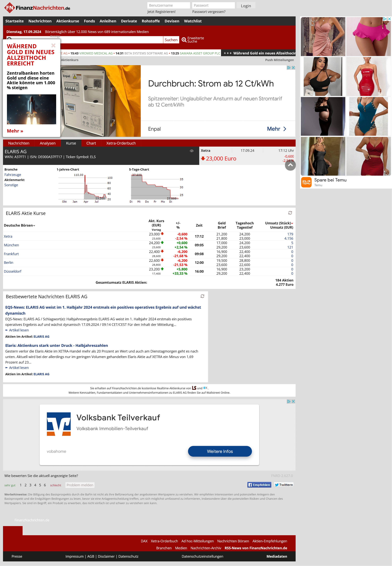The height and width of the screenshot is (566, 392).
Task: Select rating 6 for schlecht
Action: pos(45,485)
